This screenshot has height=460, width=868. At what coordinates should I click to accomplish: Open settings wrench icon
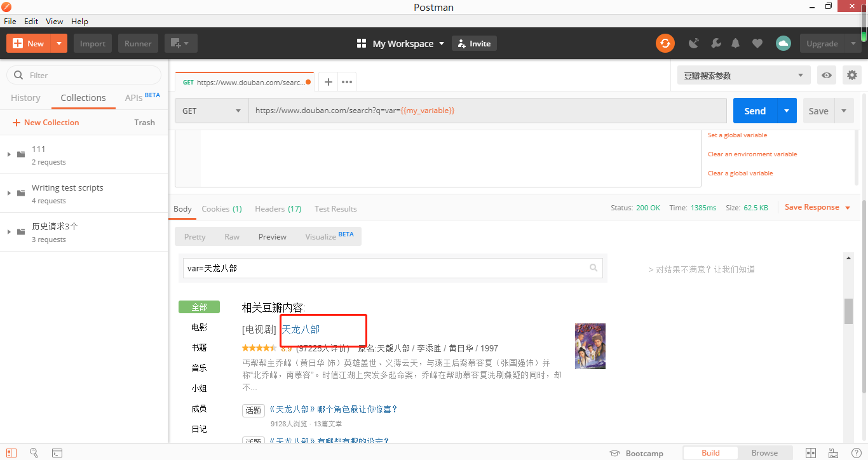click(x=715, y=43)
